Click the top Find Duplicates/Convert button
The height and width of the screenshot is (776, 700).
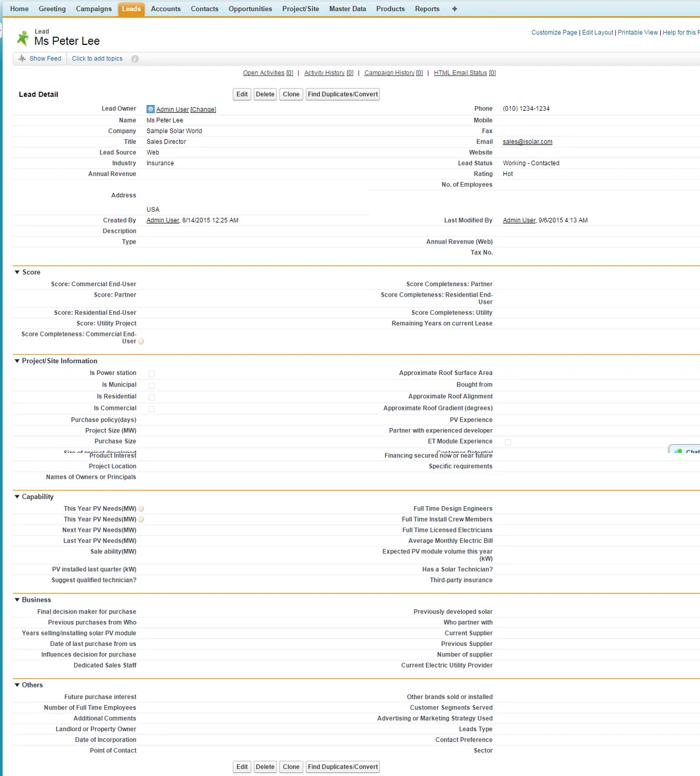coord(343,94)
